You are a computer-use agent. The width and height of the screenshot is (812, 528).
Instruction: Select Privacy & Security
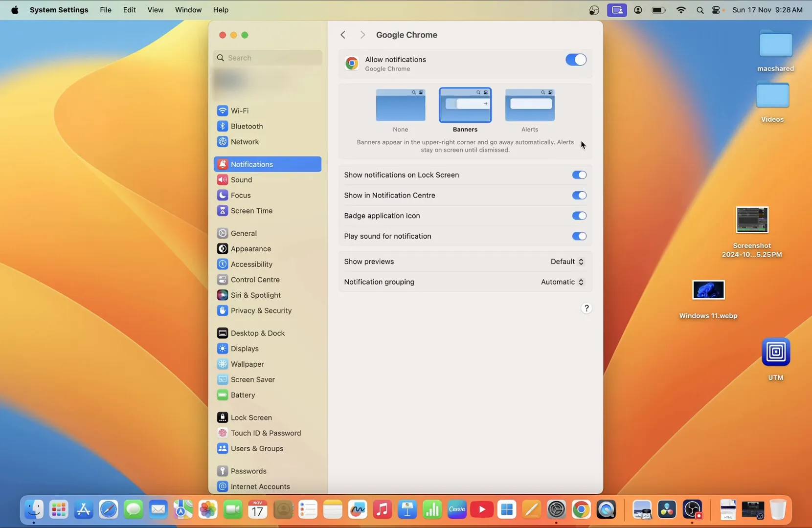[x=267, y=310]
